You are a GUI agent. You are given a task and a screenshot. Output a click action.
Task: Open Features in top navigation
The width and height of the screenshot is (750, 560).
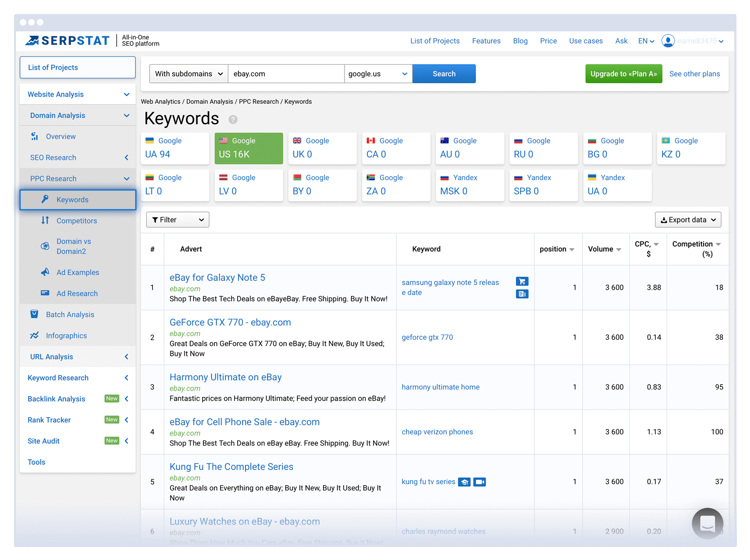(486, 41)
